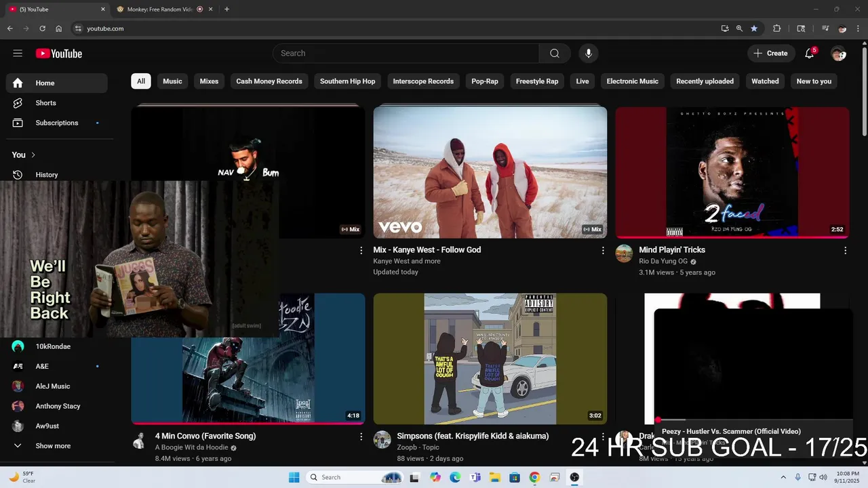This screenshot has width=868, height=488.
Task: Open A&E channel subscription
Action: tap(57, 366)
